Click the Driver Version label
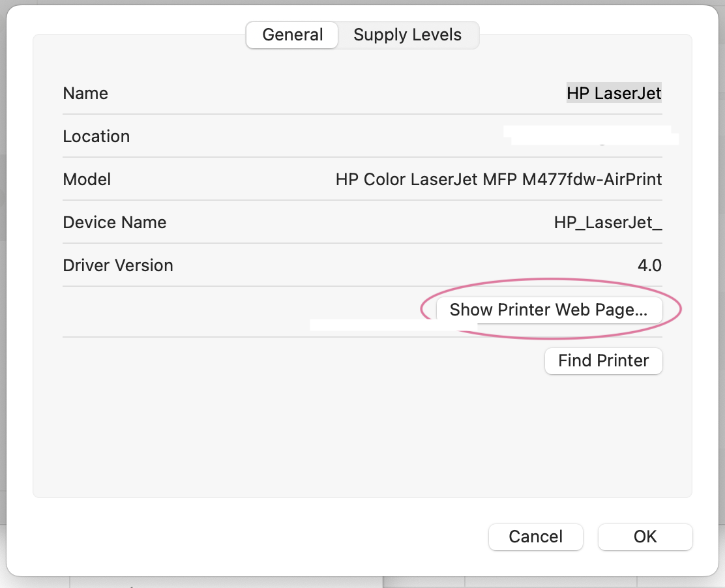725x588 pixels. (x=118, y=265)
